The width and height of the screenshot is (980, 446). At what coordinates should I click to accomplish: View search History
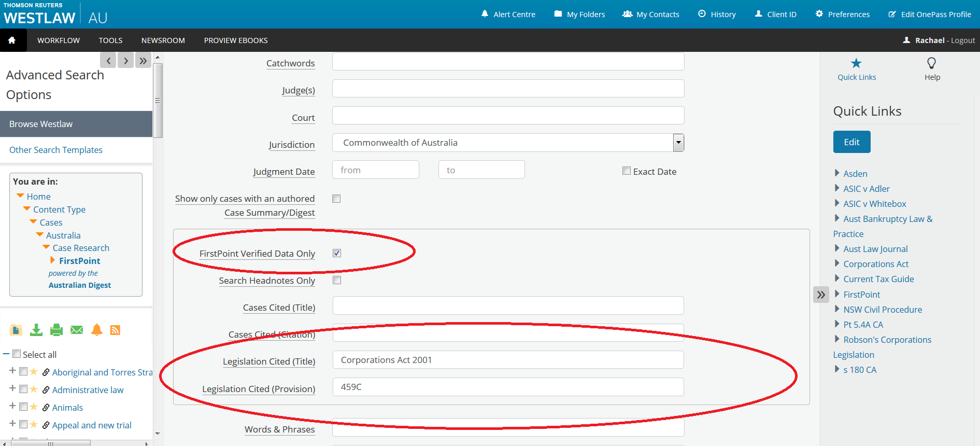[717, 15]
